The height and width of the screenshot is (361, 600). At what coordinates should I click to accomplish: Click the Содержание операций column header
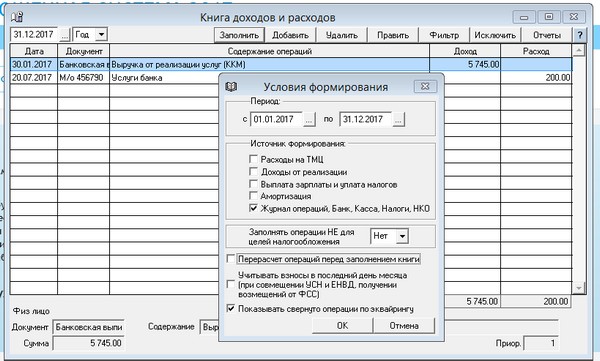[x=269, y=51]
